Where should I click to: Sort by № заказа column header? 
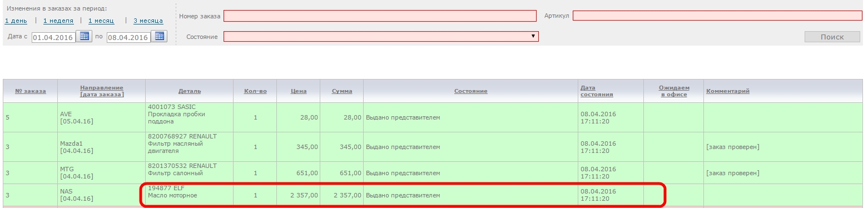tap(30, 91)
